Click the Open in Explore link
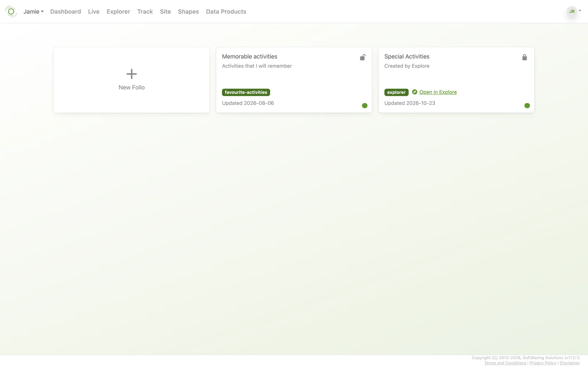 tap(438, 92)
